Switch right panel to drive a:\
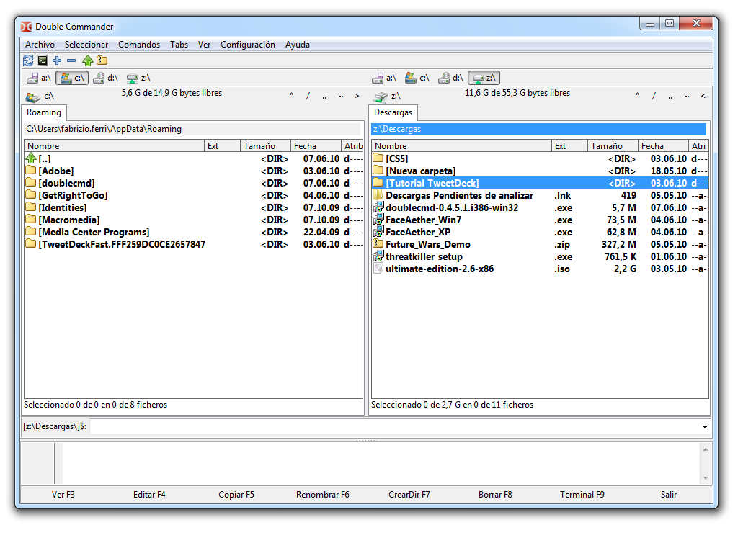The image size is (756, 543). point(384,78)
